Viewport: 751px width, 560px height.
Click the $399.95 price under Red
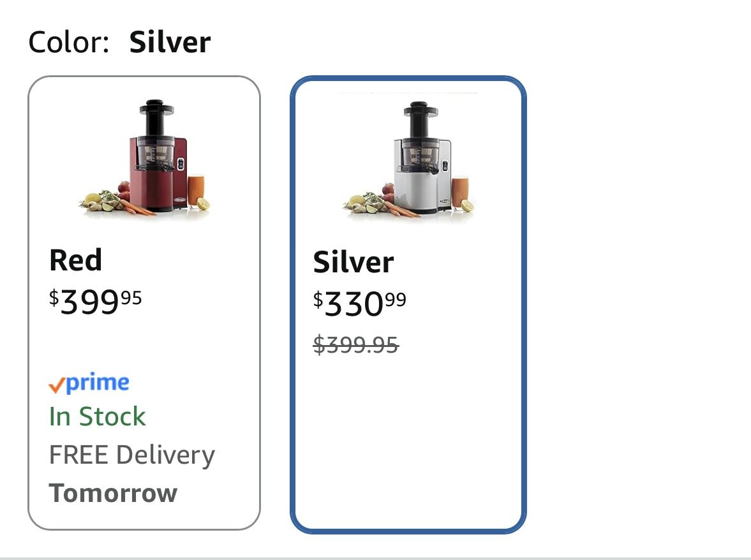[x=96, y=301]
